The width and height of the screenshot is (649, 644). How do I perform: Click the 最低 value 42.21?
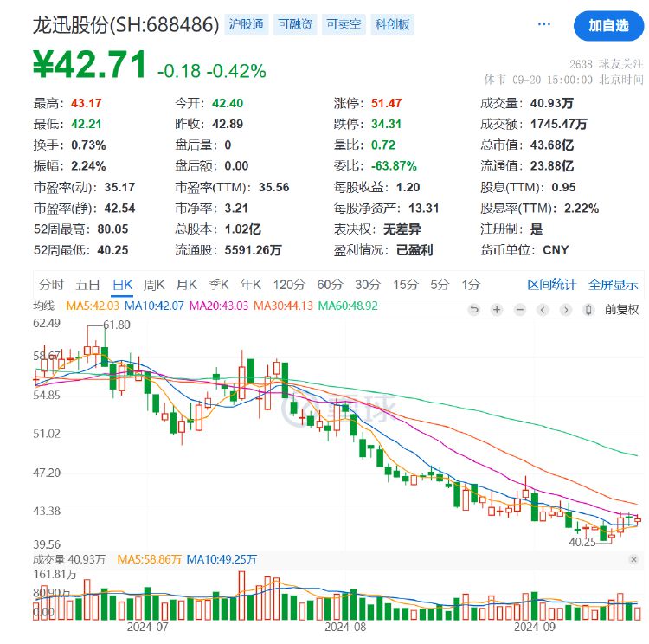[86, 125]
